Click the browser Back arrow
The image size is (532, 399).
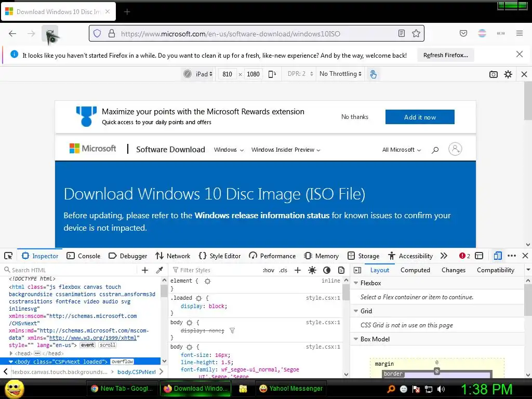12,33
